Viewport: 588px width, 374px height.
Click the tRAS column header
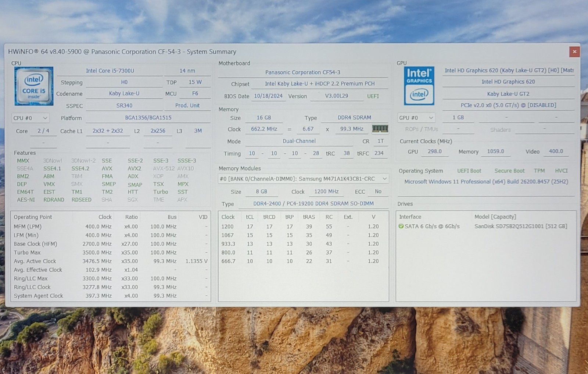pos(309,217)
